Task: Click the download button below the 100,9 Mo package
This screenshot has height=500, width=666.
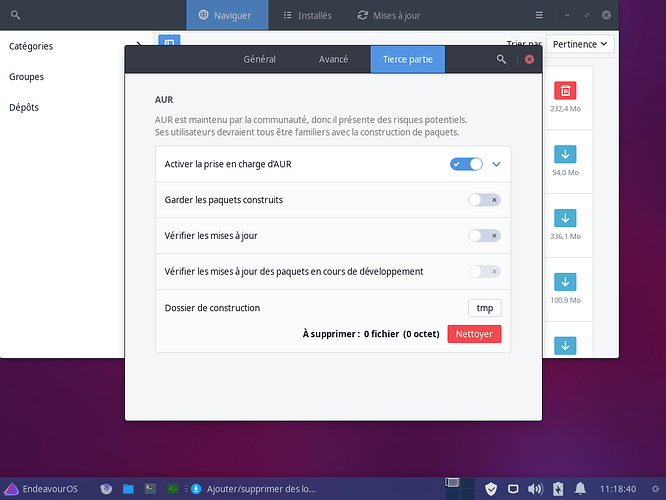Action: click(x=565, y=346)
